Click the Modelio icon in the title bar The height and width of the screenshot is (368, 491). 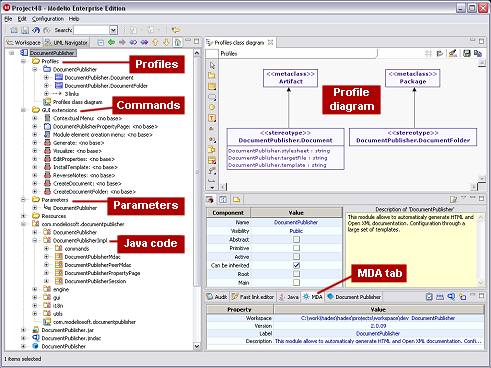pyautogui.click(x=6, y=7)
